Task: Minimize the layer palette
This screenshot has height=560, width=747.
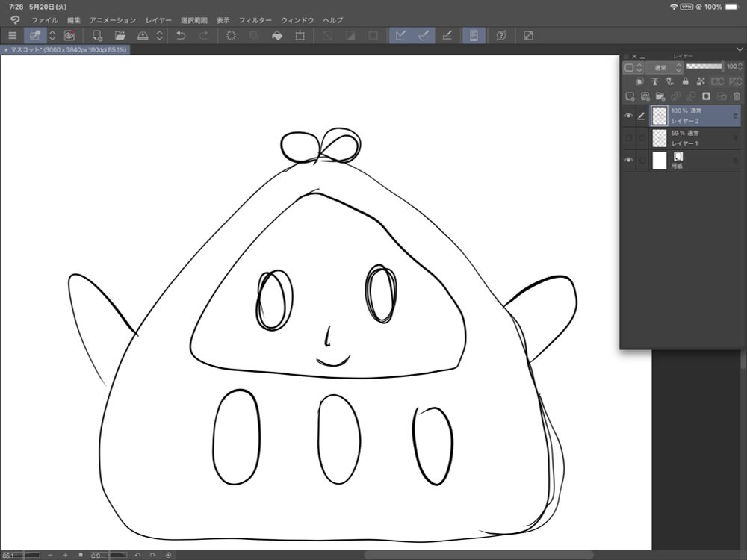Action: point(642,57)
